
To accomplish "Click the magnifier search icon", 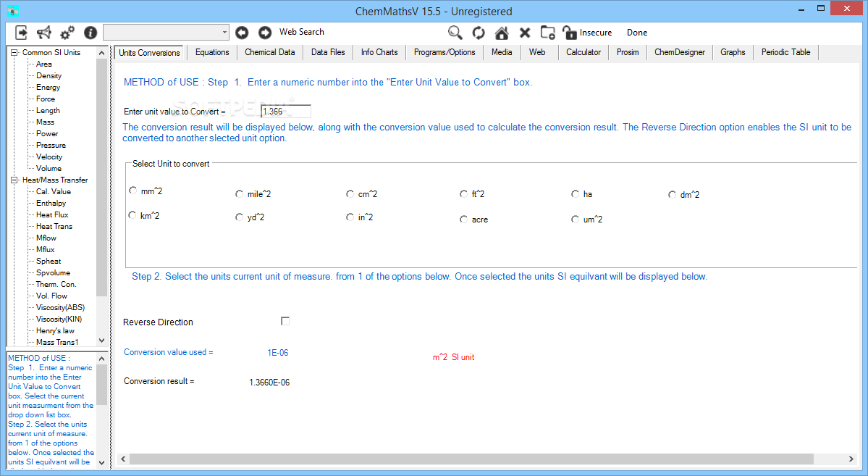I will [x=455, y=33].
